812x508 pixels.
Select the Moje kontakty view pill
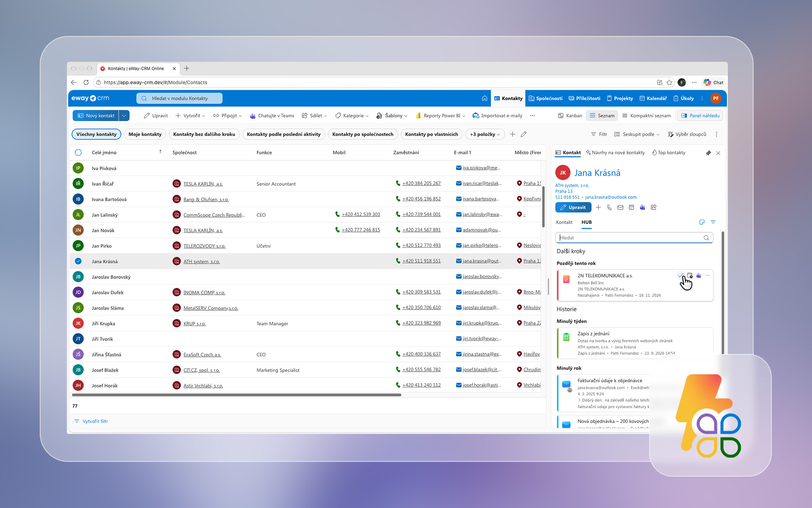[145, 134]
